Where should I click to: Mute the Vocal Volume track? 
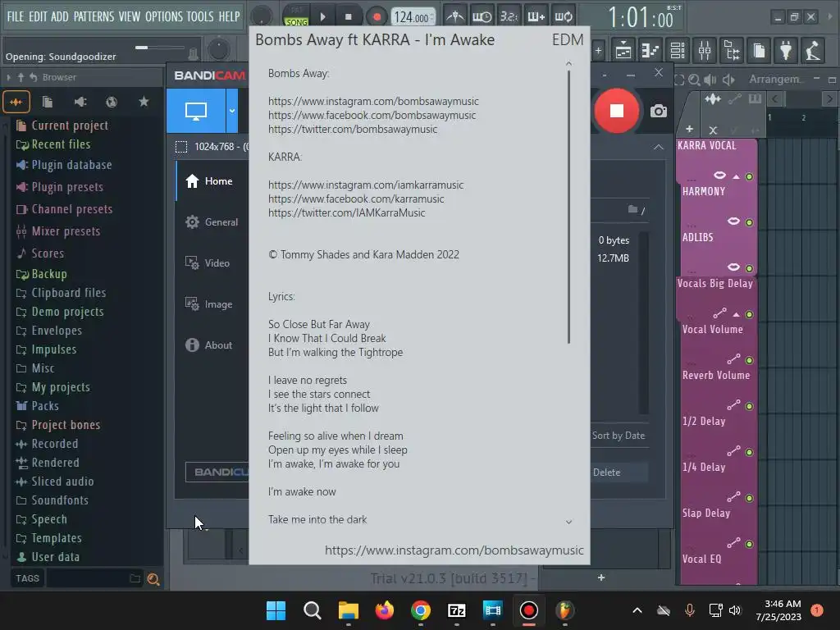pyautogui.click(x=750, y=361)
